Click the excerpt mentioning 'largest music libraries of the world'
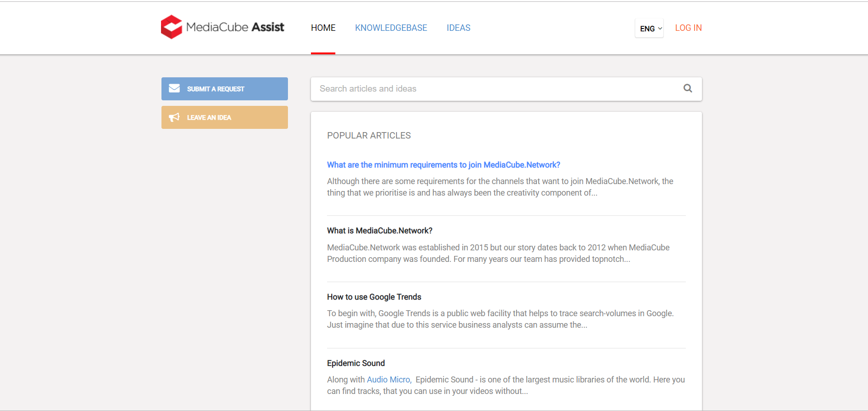Viewport: 868px width, 411px height. coord(506,385)
